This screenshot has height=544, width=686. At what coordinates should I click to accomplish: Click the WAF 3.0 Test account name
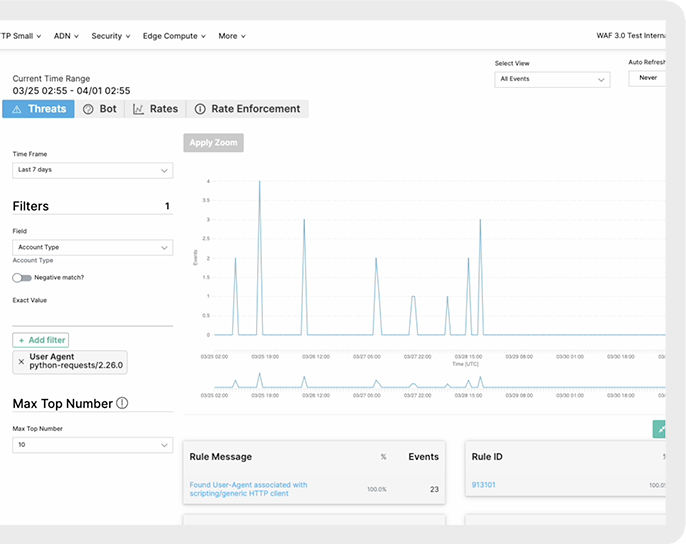tap(631, 36)
